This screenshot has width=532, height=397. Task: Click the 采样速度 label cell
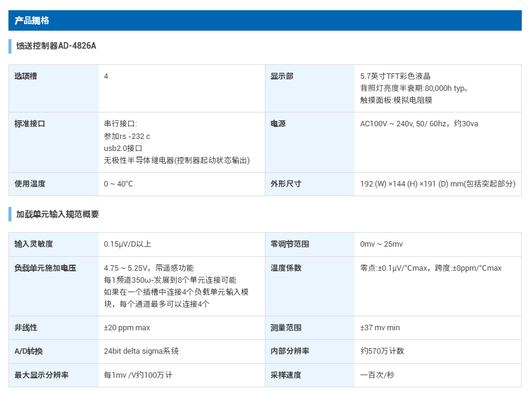310,375
